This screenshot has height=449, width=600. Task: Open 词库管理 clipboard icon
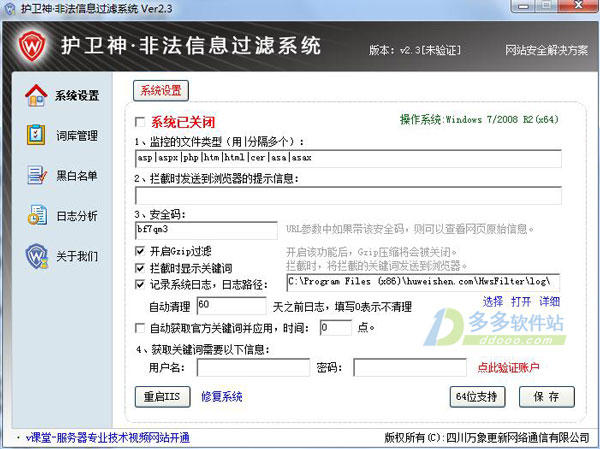36,135
